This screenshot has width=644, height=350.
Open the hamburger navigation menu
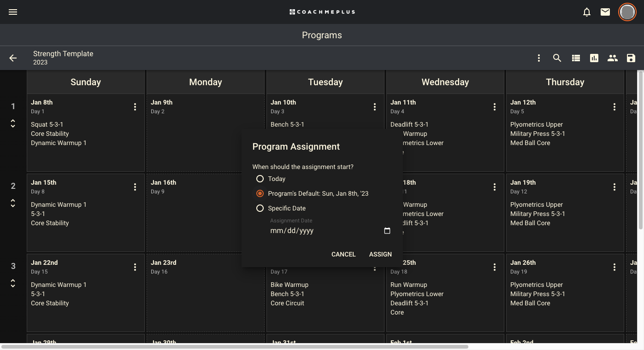pyautogui.click(x=13, y=12)
